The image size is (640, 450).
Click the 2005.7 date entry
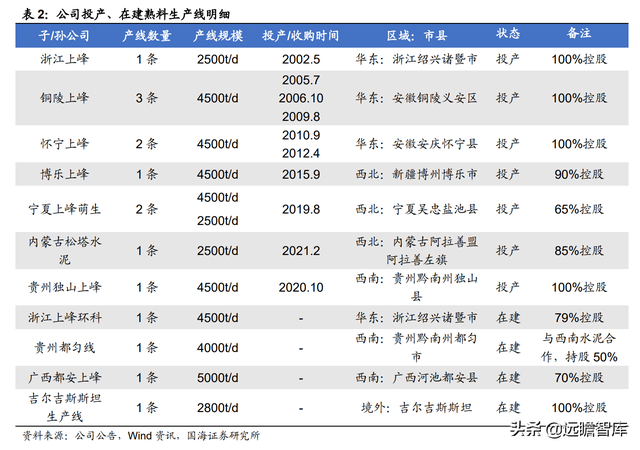click(x=301, y=80)
